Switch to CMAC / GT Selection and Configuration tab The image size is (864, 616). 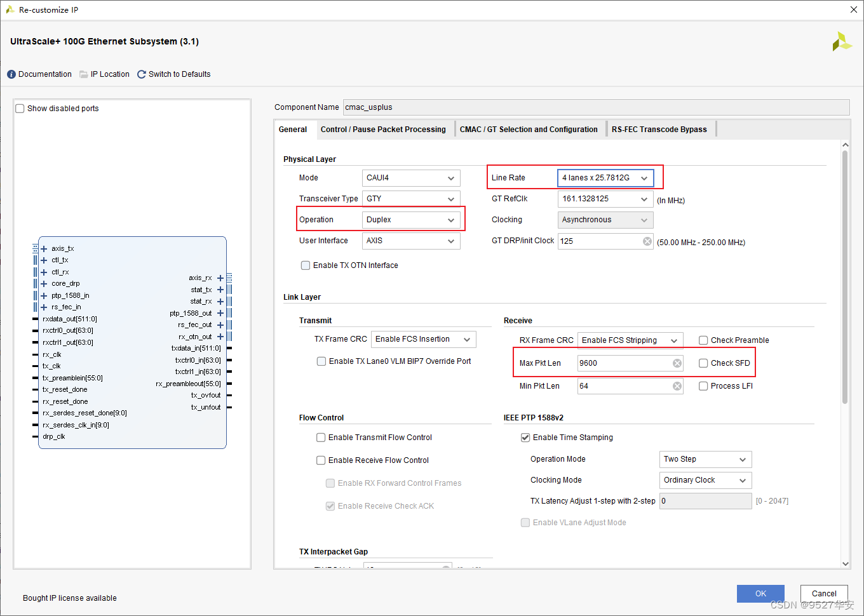[529, 130]
